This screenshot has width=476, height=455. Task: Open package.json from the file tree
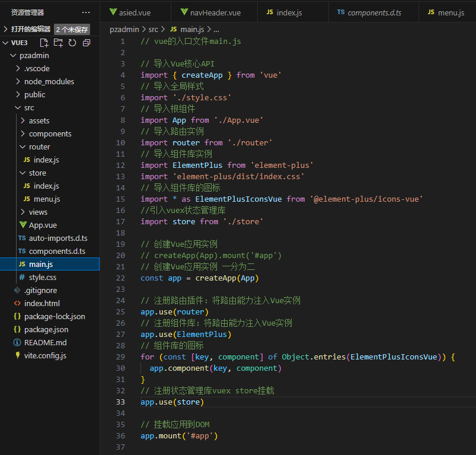pyautogui.click(x=46, y=330)
